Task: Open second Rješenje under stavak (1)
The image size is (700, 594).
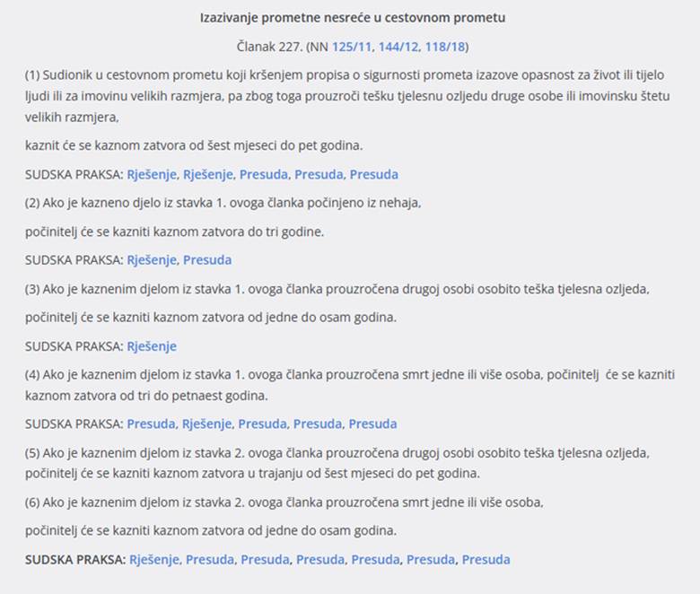Action: (207, 174)
